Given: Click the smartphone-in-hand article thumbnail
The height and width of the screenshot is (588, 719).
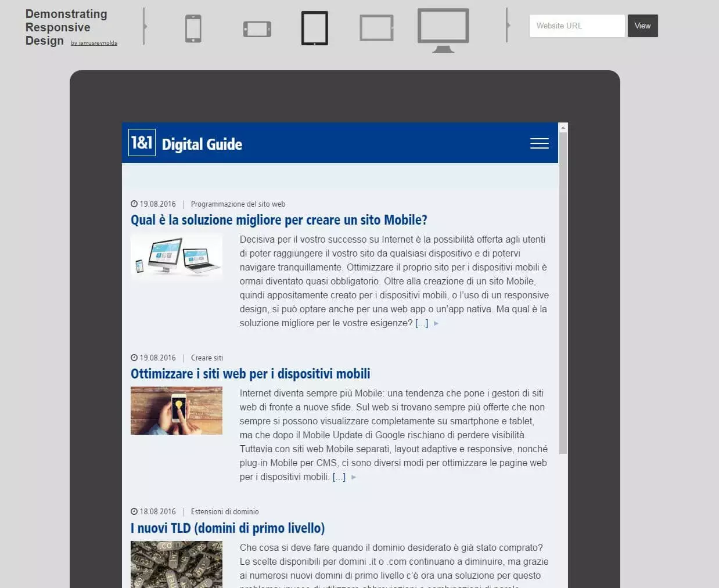Looking at the screenshot, I should pos(177,411).
